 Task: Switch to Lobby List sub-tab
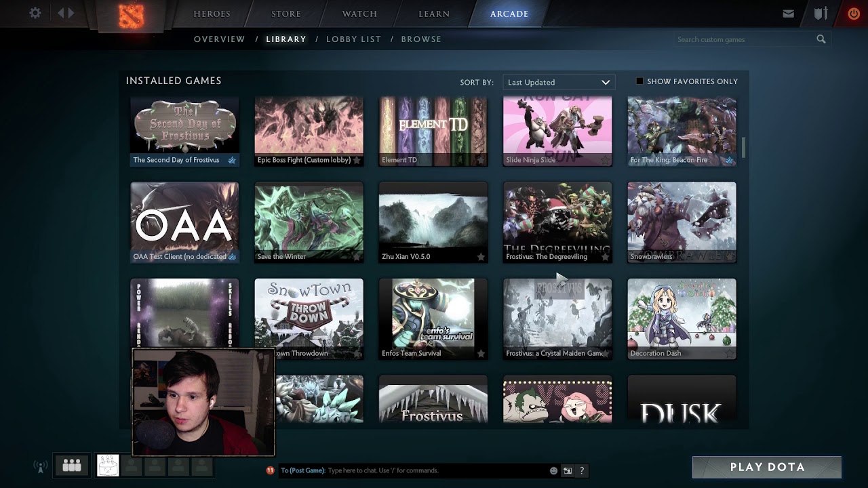[353, 39]
